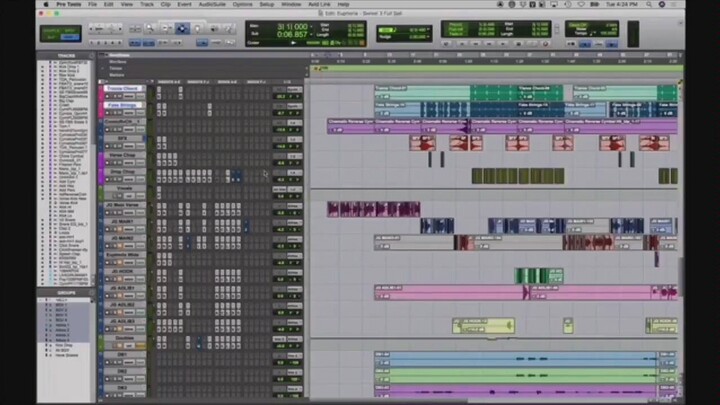Open the Apple menu
Screen dimensions: 720x405
pos(46,4)
